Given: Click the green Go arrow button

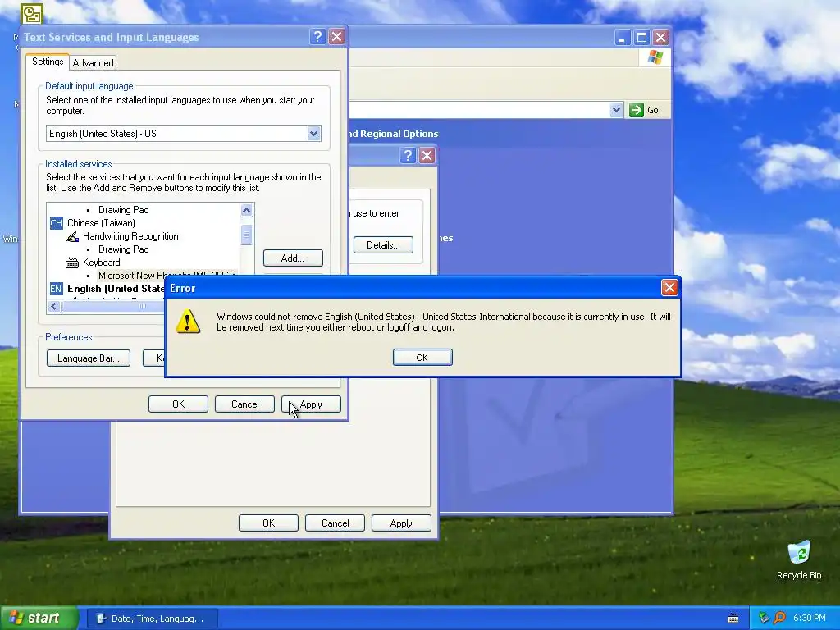Looking at the screenshot, I should pyautogui.click(x=636, y=110).
